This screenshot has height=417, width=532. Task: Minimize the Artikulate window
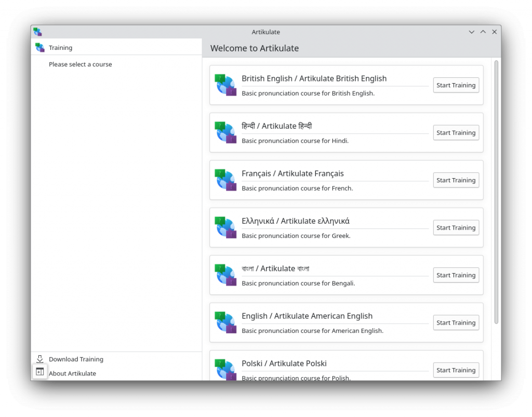click(472, 32)
